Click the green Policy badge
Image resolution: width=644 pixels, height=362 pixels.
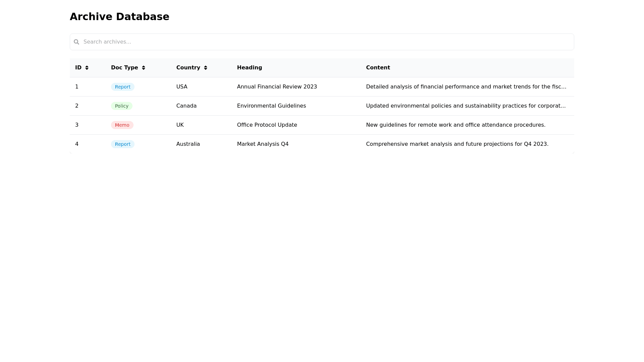pyautogui.click(x=122, y=106)
